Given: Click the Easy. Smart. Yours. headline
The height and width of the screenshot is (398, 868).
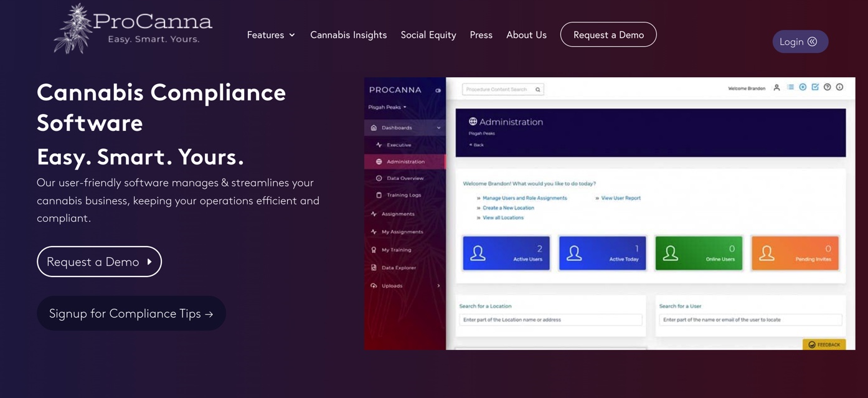Looking at the screenshot, I should pyautogui.click(x=140, y=156).
